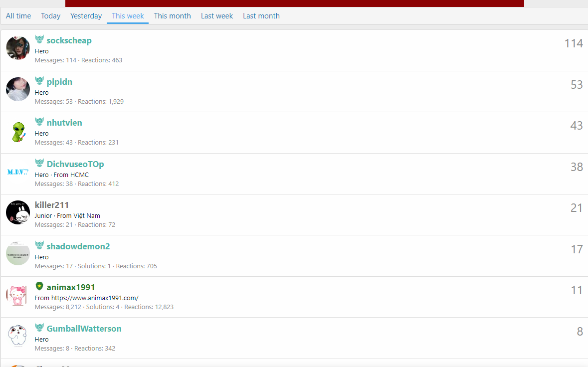Click the Hero badge icon beside DichvuseoTOp
Screen dimensions: 588x367
click(x=39, y=163)
